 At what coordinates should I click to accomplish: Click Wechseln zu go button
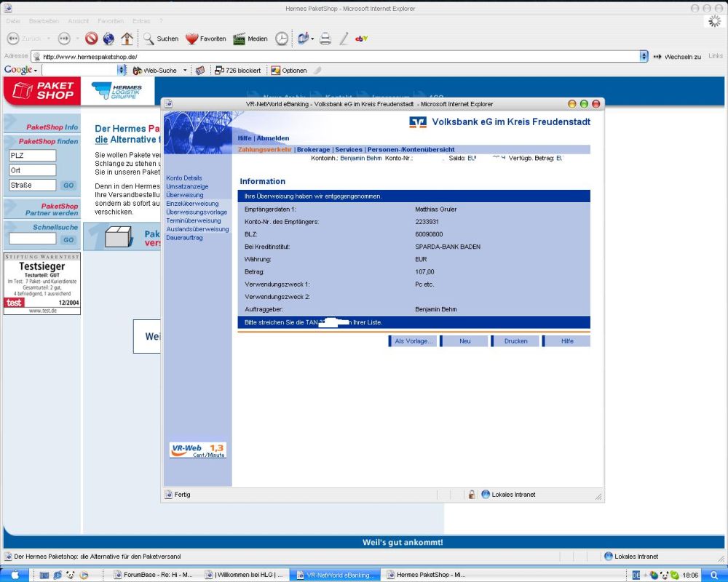(677, 57)
